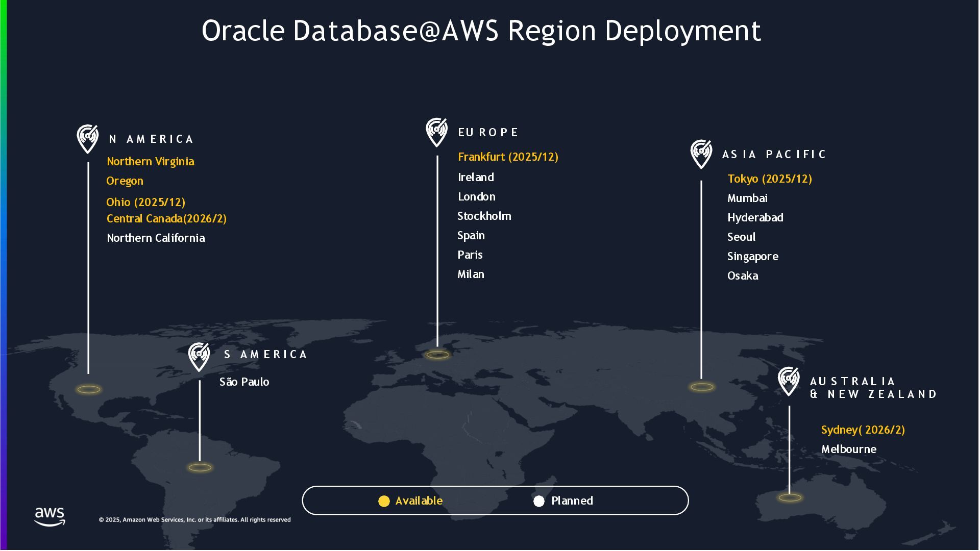
Task: Click the copyright notice text
Action: (x=194, y=520)
